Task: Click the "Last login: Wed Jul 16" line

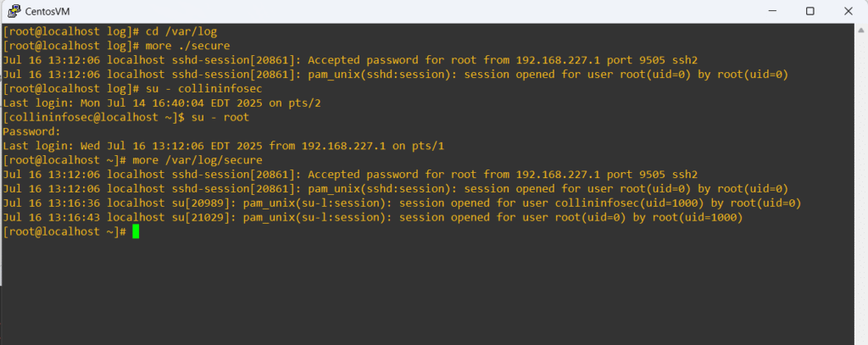Action: (223, 146)
